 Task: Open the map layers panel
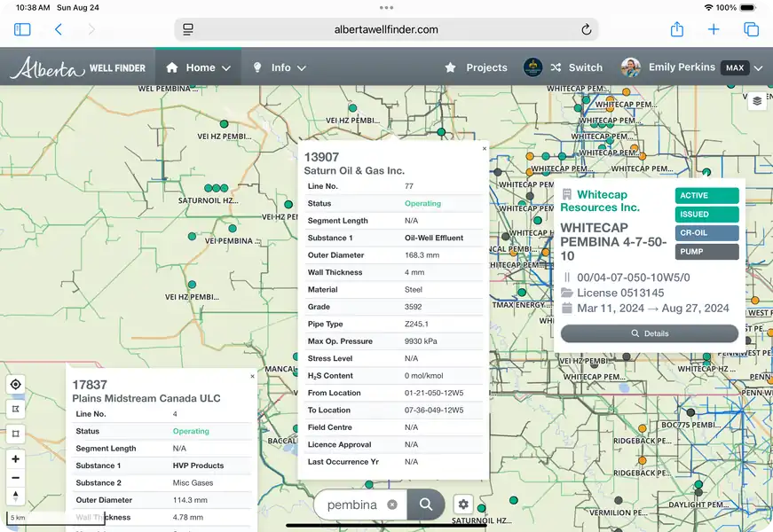(757, 101)
